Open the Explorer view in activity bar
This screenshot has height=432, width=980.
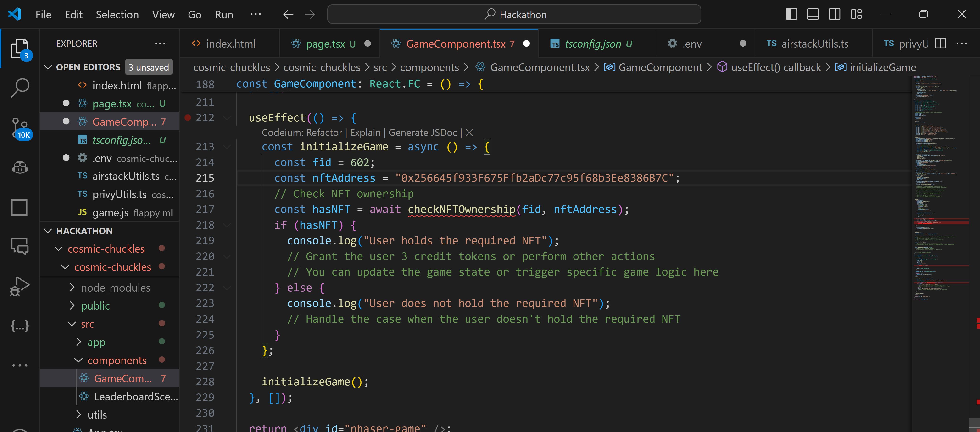[20, 49]
